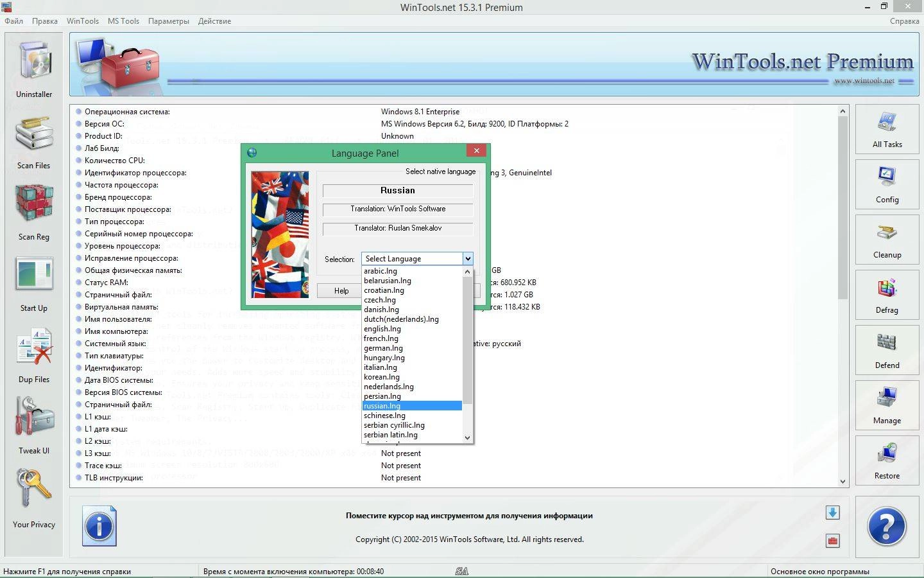Choose serbian cyrillic.lng entry
The height and width of the screenshot is (578, 924).
click(x=412, y=425)
